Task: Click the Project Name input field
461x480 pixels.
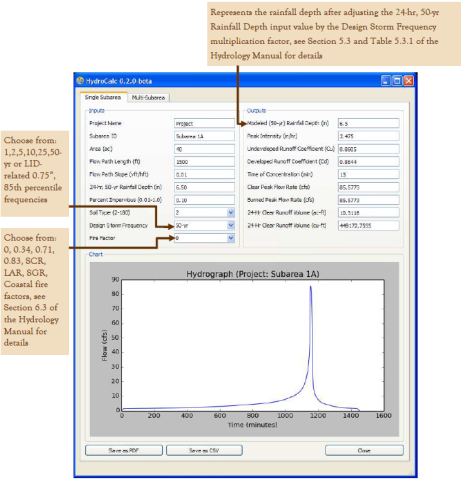Action: point(204,123)
